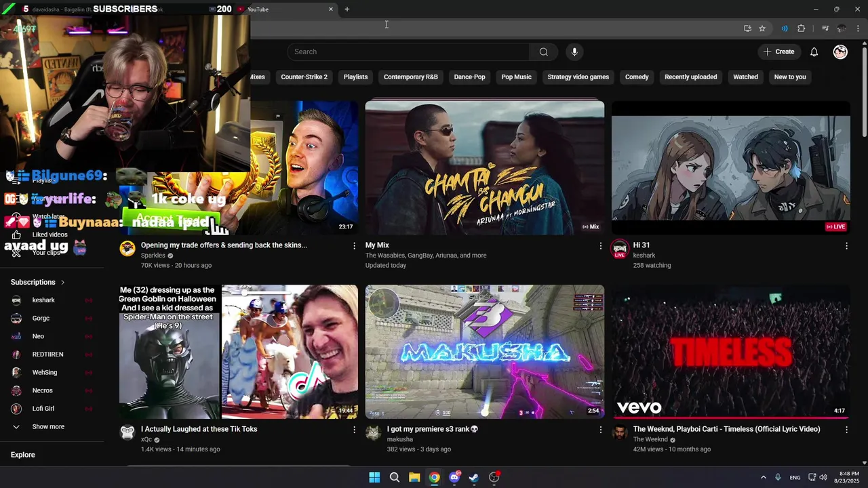Open the Extensions puzzle icon
This screenshot has height=488, width=868.
pos(801,28)
